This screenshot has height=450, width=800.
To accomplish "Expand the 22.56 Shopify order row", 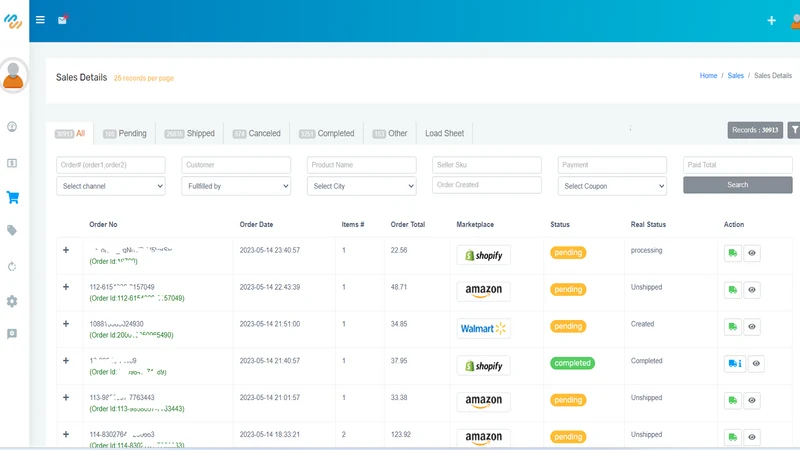I will click(66, 250).
